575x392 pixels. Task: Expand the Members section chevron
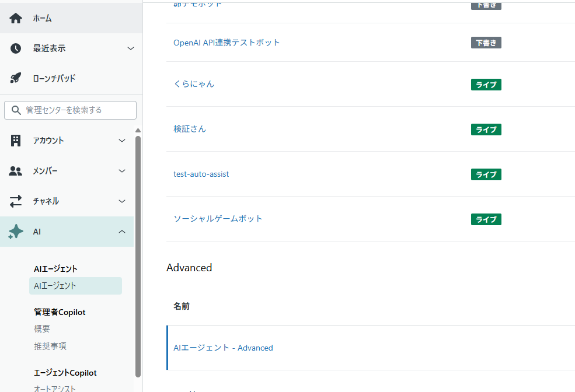(122, 171)
